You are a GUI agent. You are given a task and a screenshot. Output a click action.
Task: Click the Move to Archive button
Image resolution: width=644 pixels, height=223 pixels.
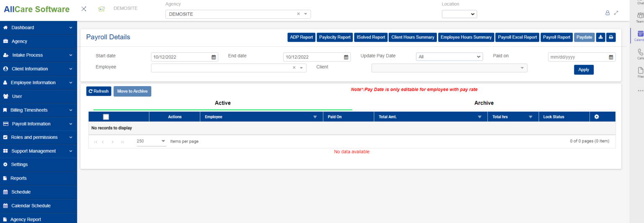132,91
